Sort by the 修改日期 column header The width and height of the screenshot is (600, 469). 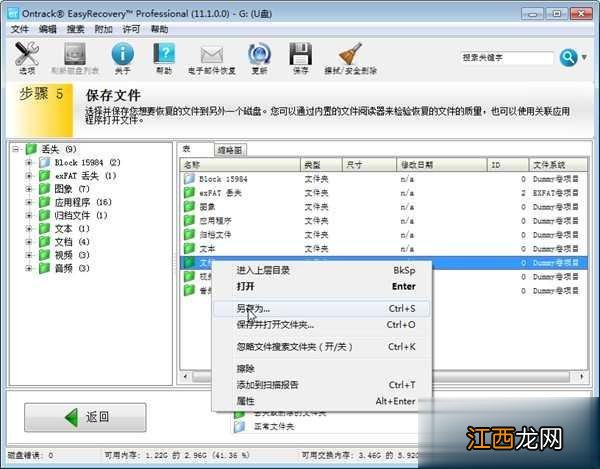(x=442, y=165)
